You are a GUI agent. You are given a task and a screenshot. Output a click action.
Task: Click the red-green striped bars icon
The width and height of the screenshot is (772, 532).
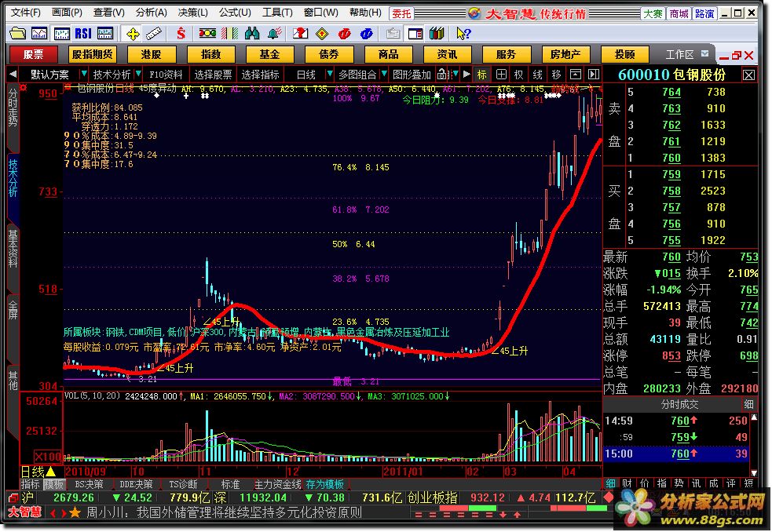click(230, 34)
